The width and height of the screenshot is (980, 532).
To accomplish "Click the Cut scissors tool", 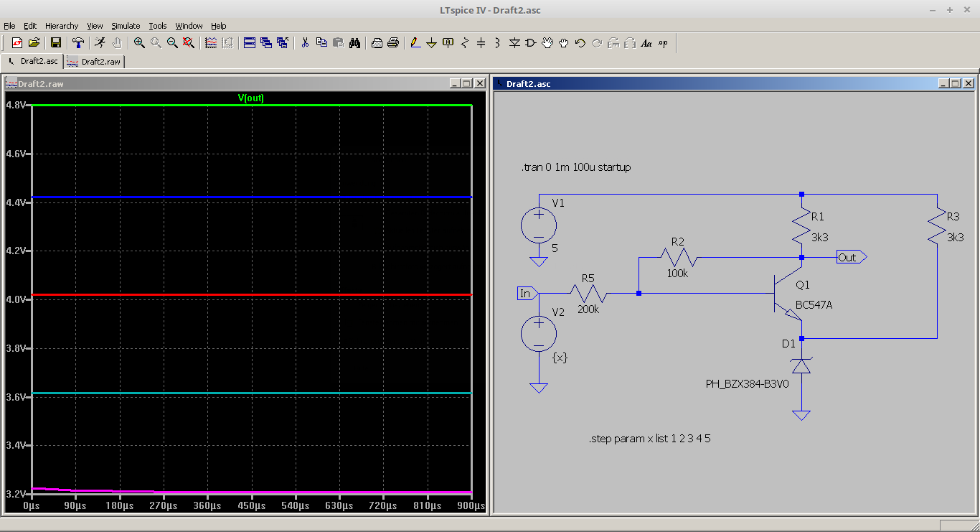I will pos(305,43).
